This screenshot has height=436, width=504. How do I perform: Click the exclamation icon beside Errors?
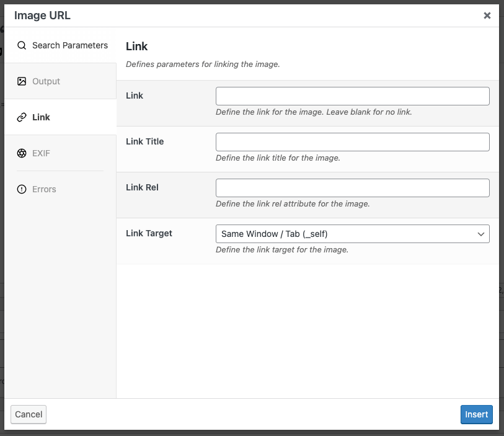tap(22, 189)
